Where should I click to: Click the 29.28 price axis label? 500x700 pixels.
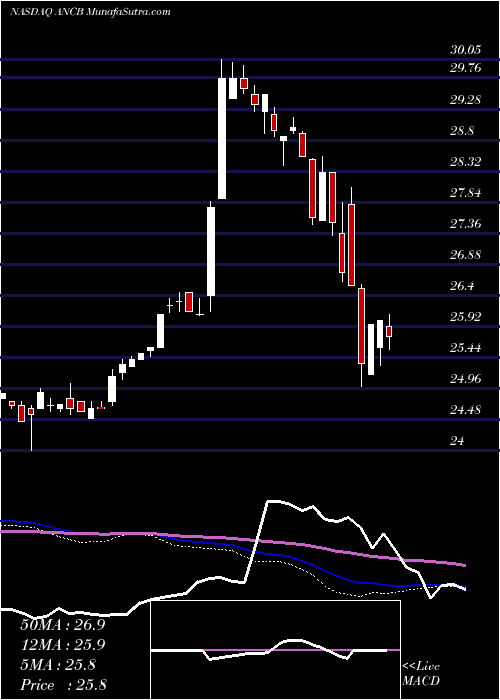(x=465, y=100)
